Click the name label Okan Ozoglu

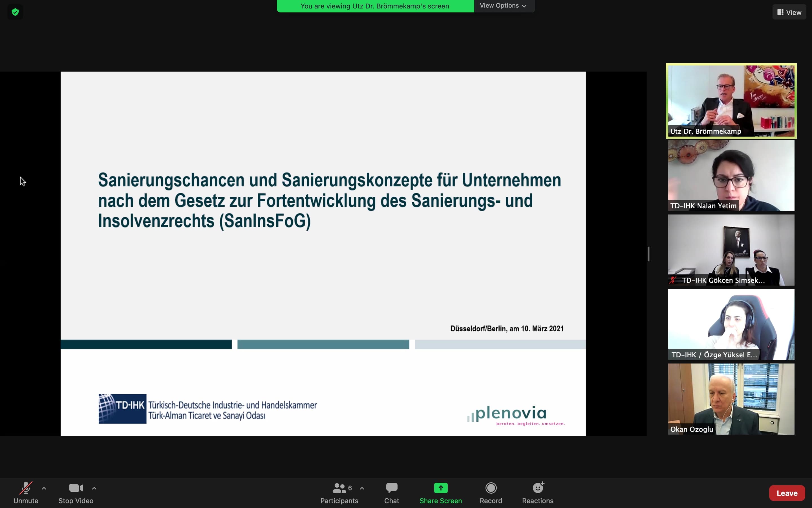[x=692, y=429]
